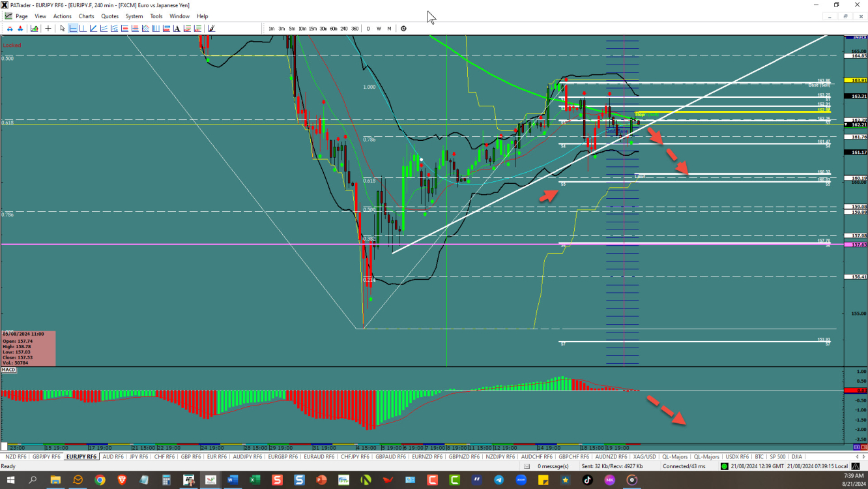The width and height of the screenshot is (868, 489).
Task: Switch to the AUD RF6 tab
Action: pyautogui.click(x=115, y=456)
